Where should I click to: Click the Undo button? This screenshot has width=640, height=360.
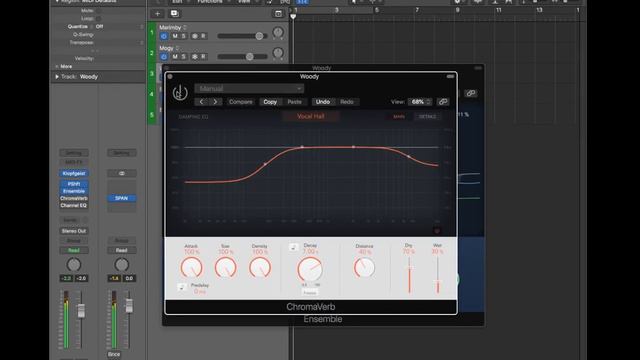tap(323, 102)
